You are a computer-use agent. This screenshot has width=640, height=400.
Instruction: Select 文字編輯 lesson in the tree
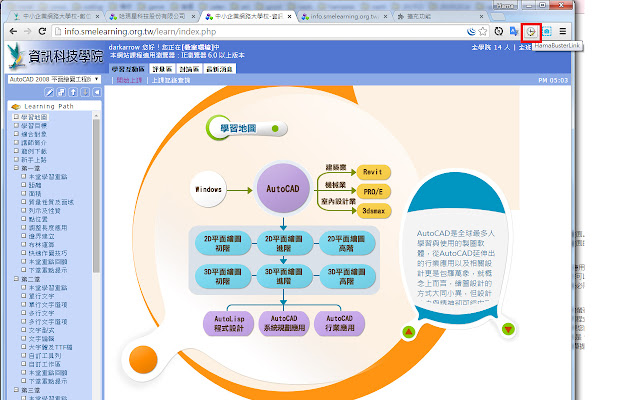[x=41, y=339]
